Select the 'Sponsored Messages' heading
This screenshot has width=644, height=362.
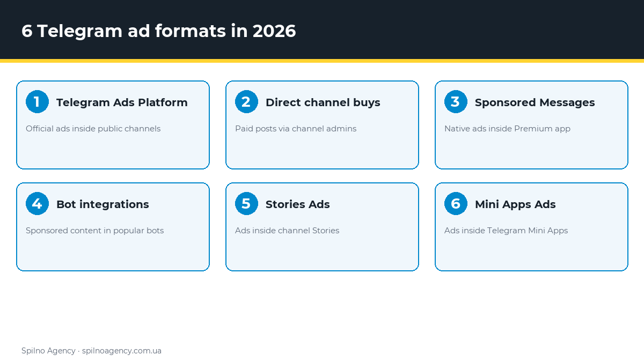click(535, 102)
